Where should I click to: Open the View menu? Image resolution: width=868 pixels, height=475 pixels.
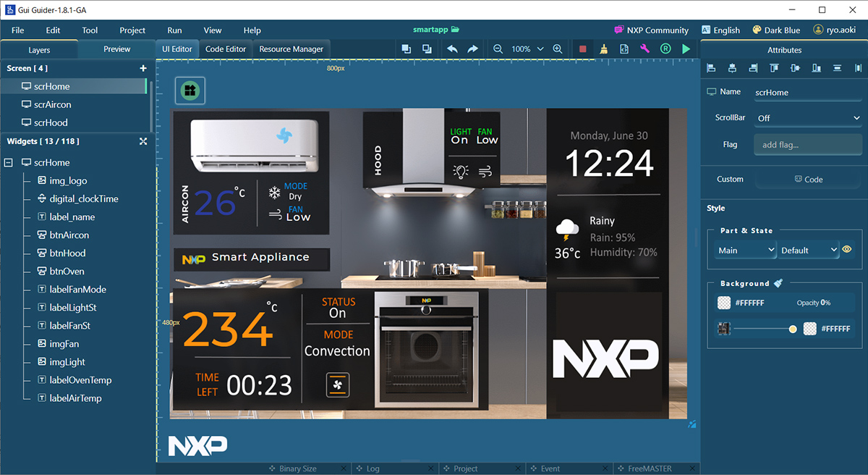coord(213,30)
